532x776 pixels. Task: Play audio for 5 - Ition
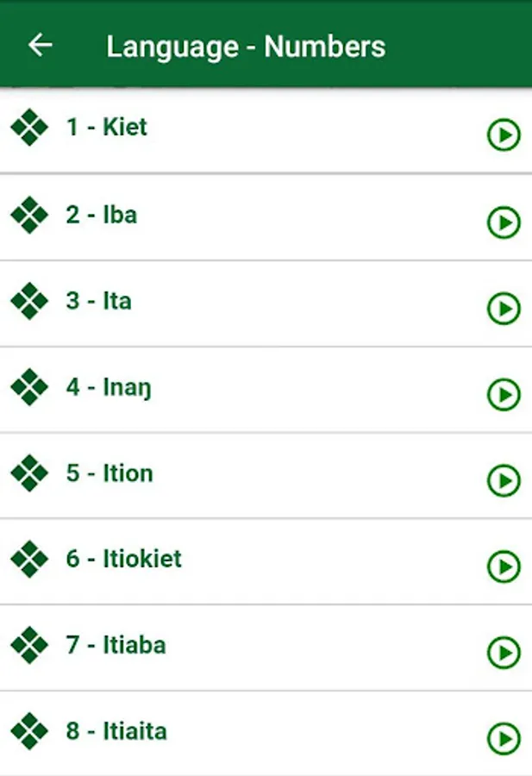pyautogui.click(x=504, y=480)
